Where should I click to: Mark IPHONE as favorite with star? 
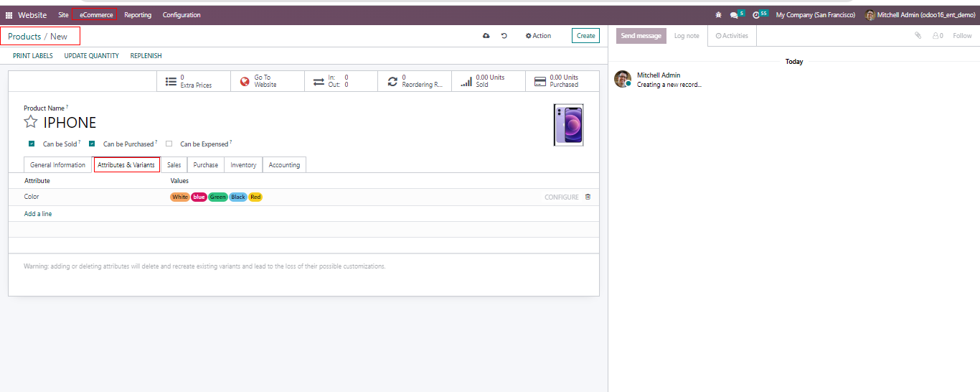pyautogui.click(x=31, y=122)
